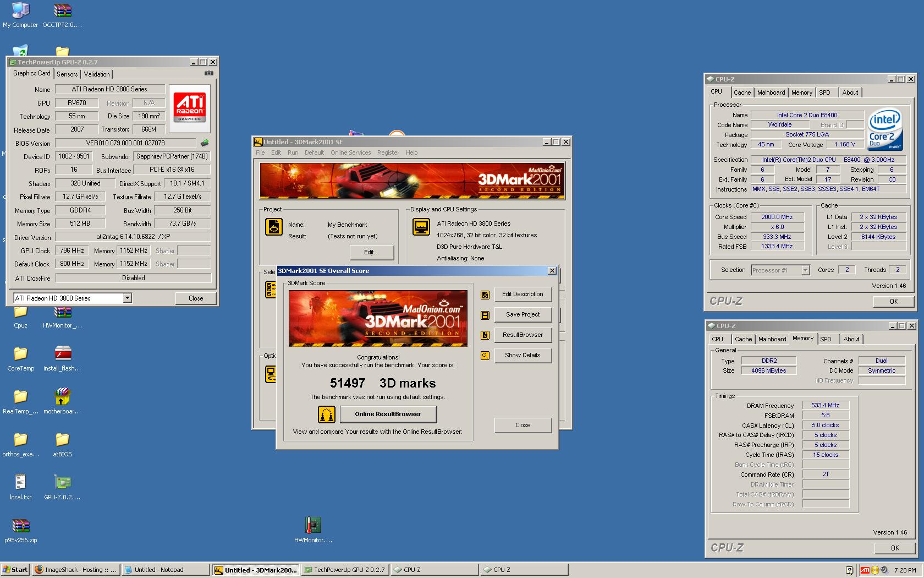This screenshot has height=578, width=924.
Task: Switch to ImageShack Hosting taskbar window
Action: [x=76, y=570]
